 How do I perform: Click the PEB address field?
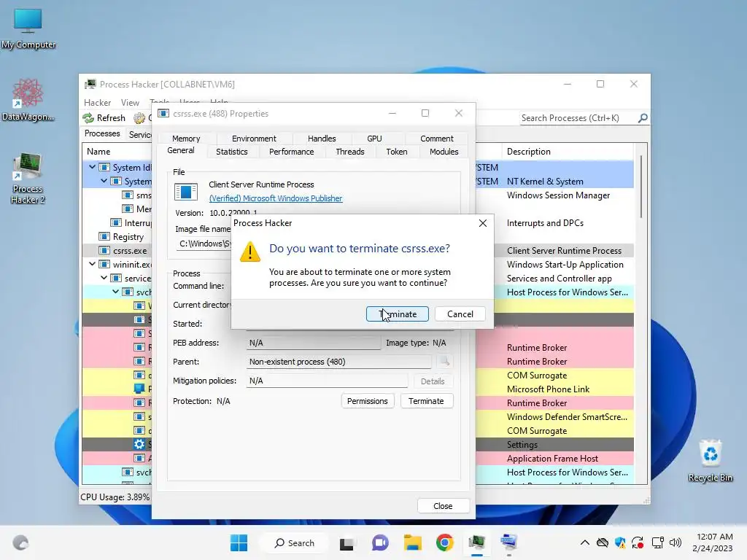pyautogui.click(x=314, y=343)
